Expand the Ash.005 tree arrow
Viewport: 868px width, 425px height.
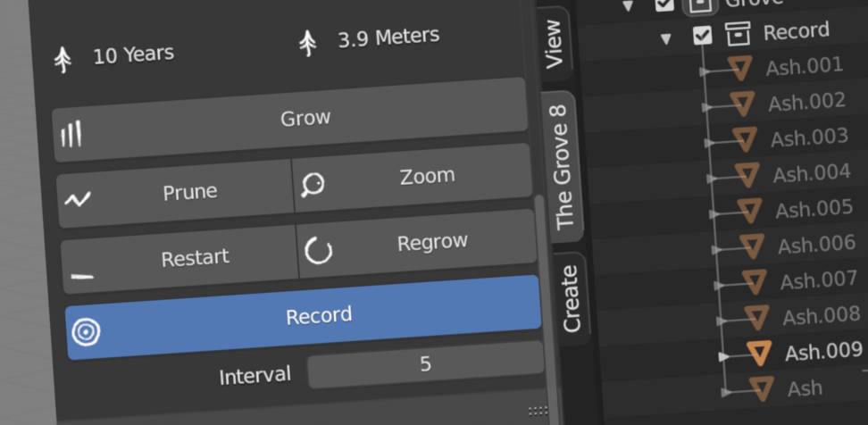click(x=714, y=214)
